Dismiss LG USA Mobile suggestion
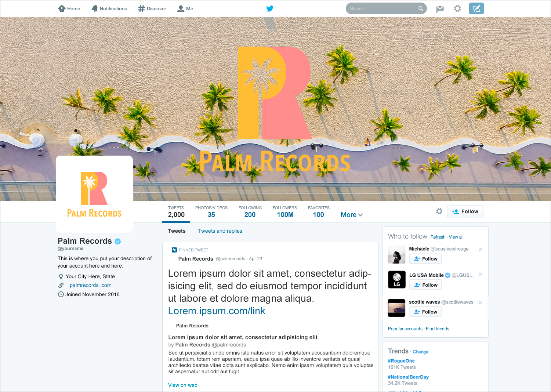551x392 pixels. (x=481, y=275)
